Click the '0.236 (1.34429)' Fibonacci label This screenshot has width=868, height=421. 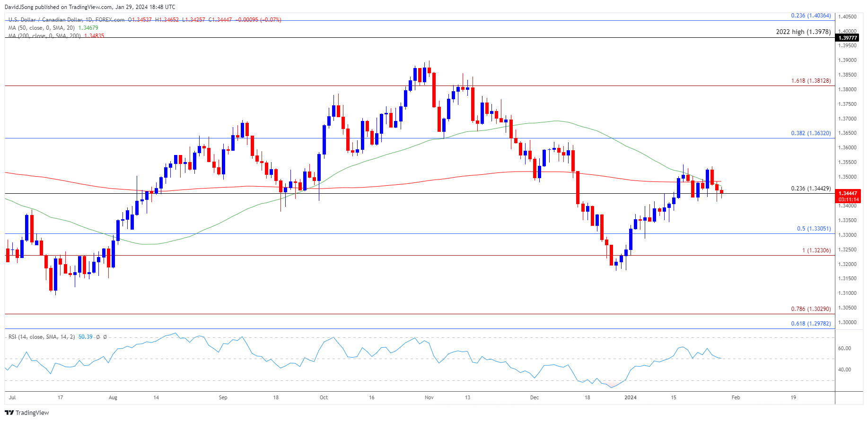coord(811,189)
